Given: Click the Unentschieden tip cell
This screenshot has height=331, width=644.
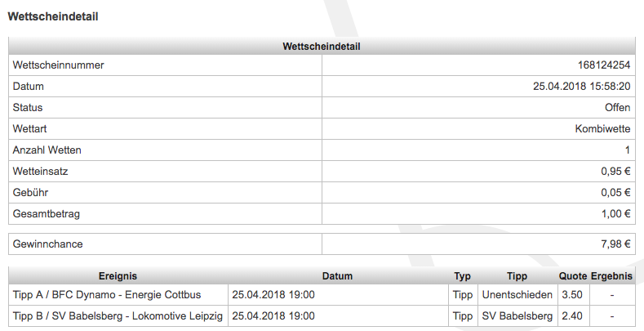Looking at the screenshot, I should [517, 295].
